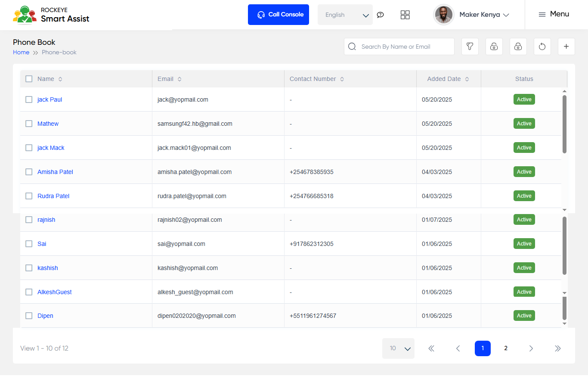
Task: Open Dipen contact link
Action: tap(45, 316)
